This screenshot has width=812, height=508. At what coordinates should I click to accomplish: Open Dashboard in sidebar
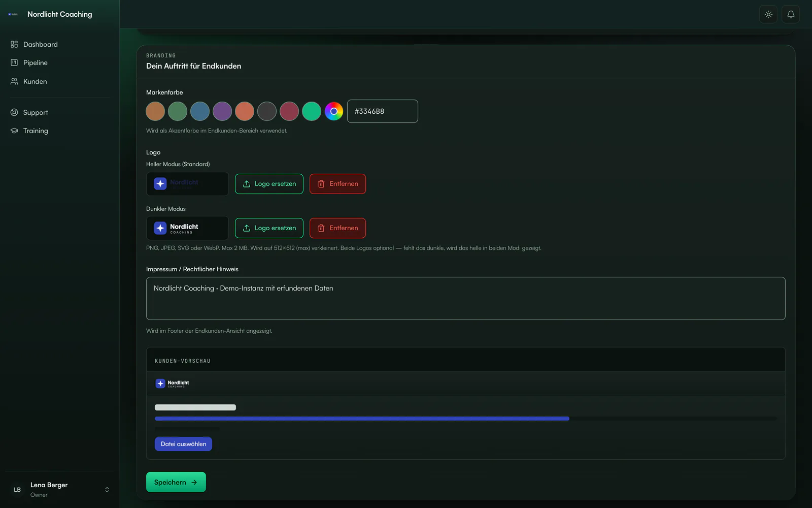tap(60, 44)
